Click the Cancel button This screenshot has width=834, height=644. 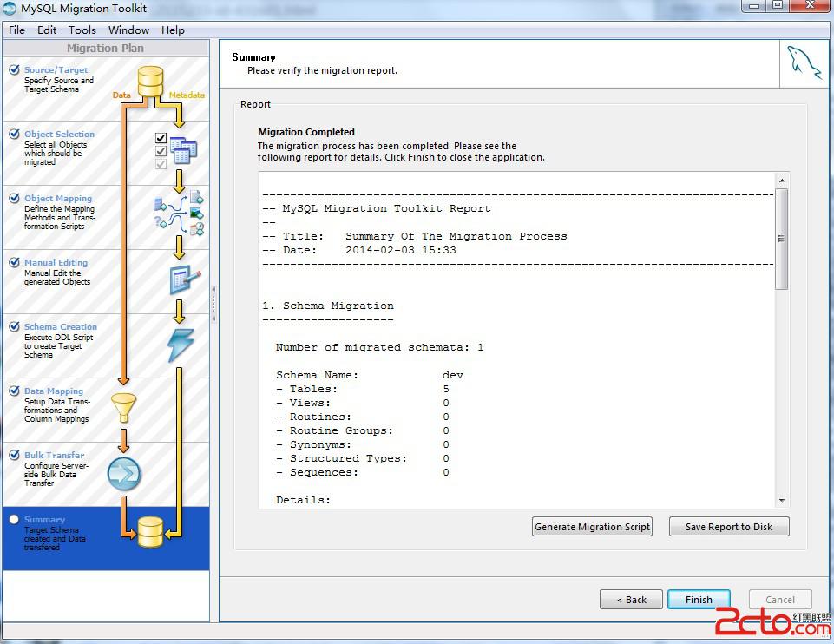pyautogui.click(x=779, y=600)
